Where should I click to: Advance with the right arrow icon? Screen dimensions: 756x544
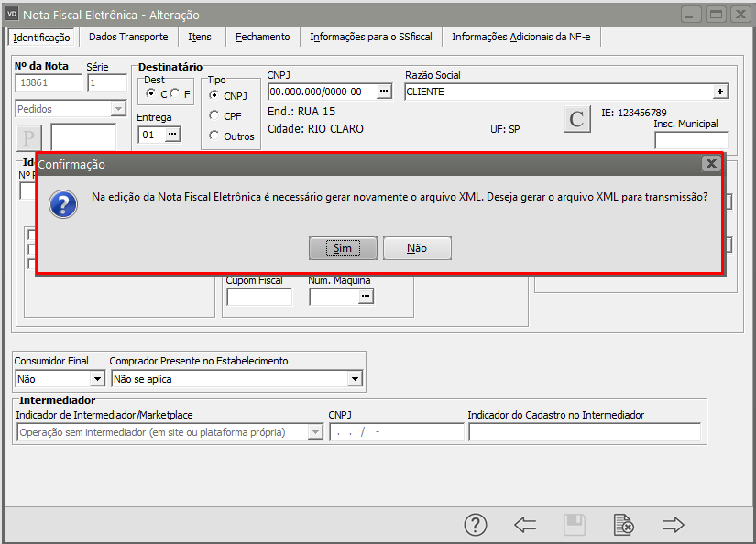(674, 525)
